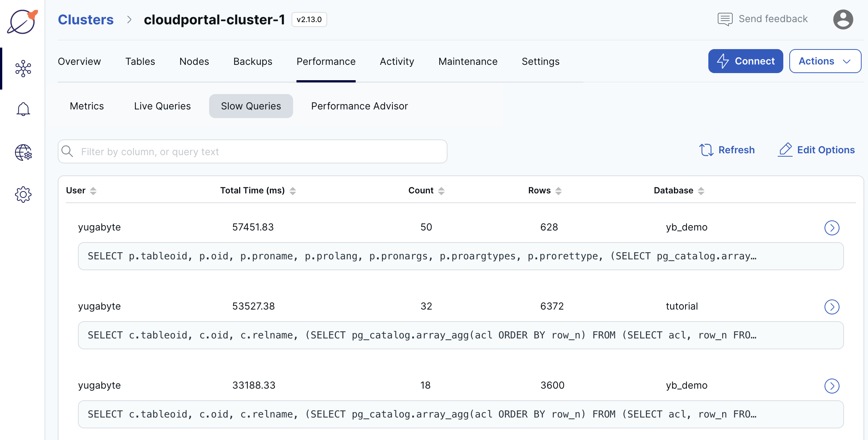Focus the query filter search field
Screen dimensions: 868x440
(252, 151)
